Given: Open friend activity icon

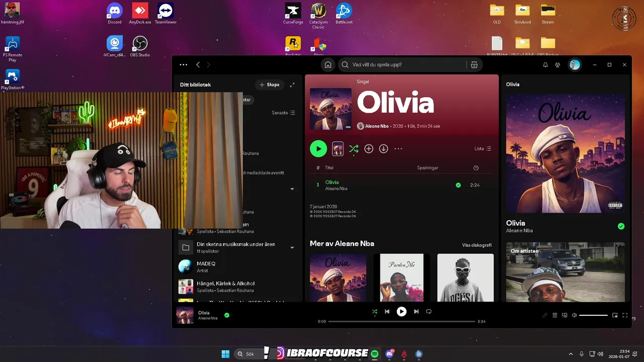Looking at the screenshot, I should (x=557, y=65).
